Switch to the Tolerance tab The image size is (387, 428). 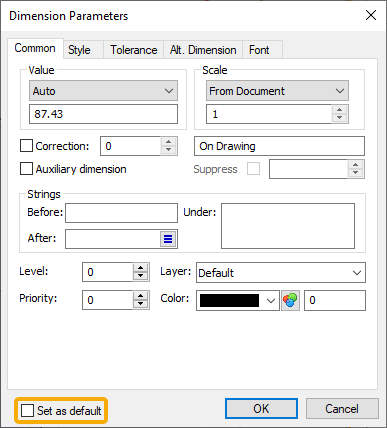point(134,50)
